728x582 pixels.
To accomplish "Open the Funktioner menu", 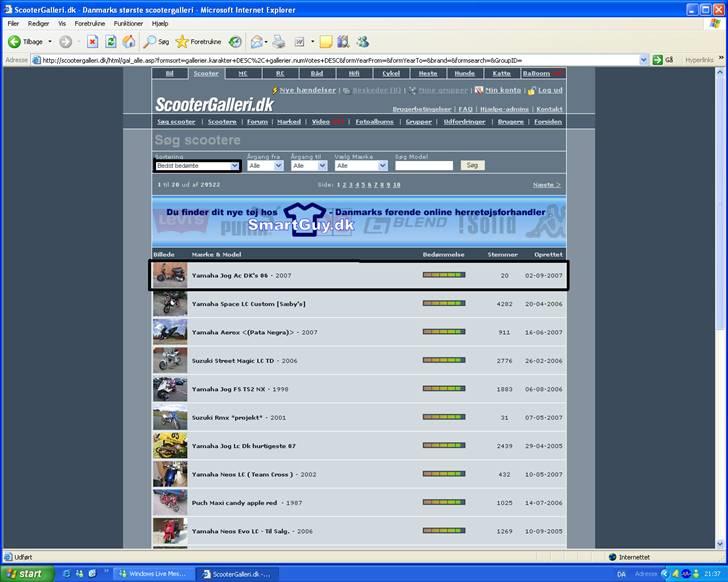I will tap(128, 23).
